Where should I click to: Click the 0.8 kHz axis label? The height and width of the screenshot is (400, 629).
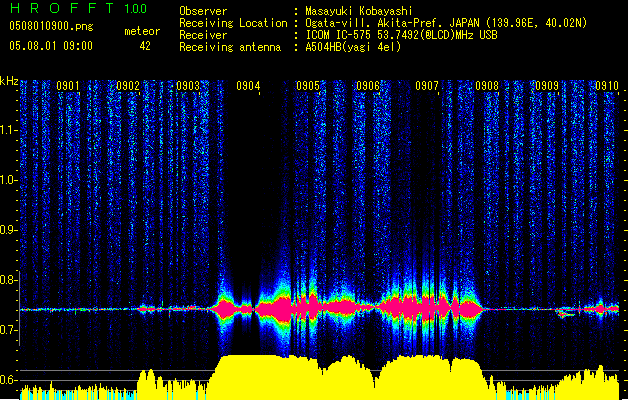[8, 280]
